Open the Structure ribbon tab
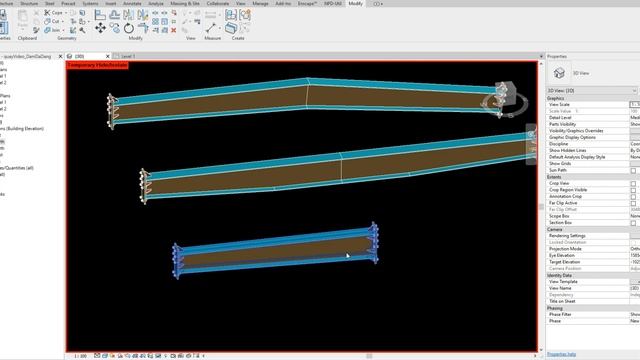 coord(29,3)
